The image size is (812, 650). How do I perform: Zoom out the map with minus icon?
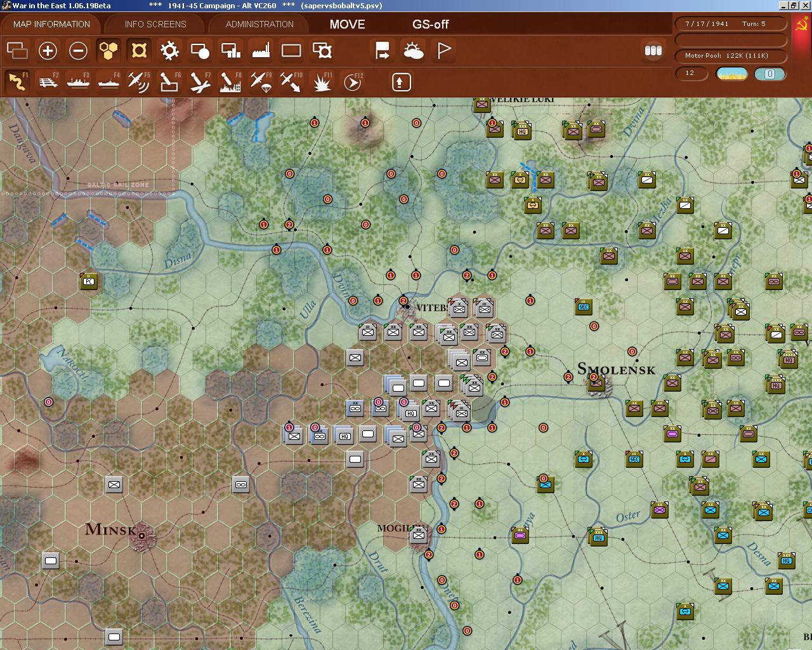pyautogui.click(x=78, y=50)
